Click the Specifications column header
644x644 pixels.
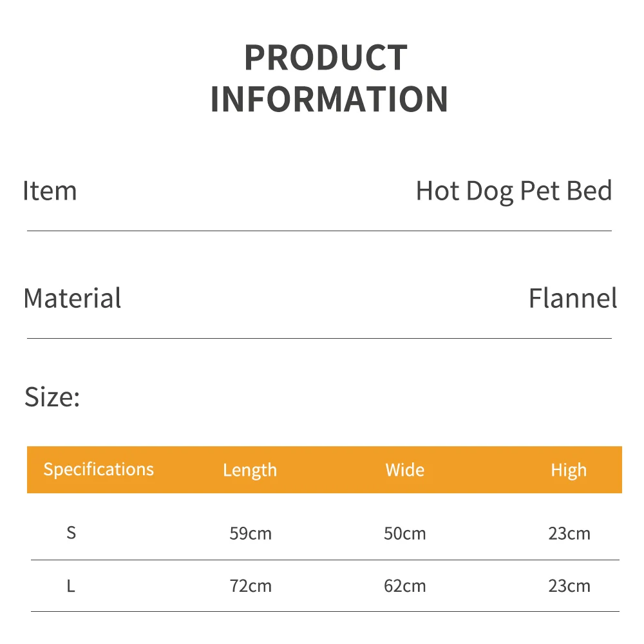99,469
